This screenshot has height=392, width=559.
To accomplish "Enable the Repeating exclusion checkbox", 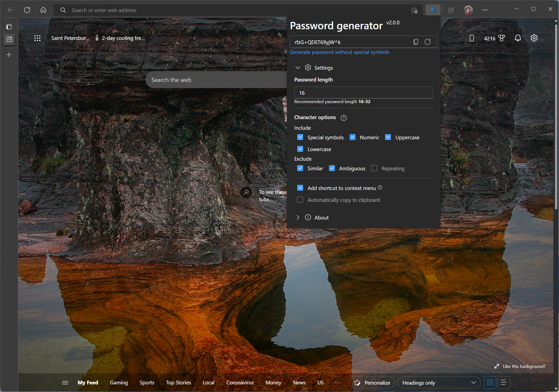I will [x=374, y=168].
